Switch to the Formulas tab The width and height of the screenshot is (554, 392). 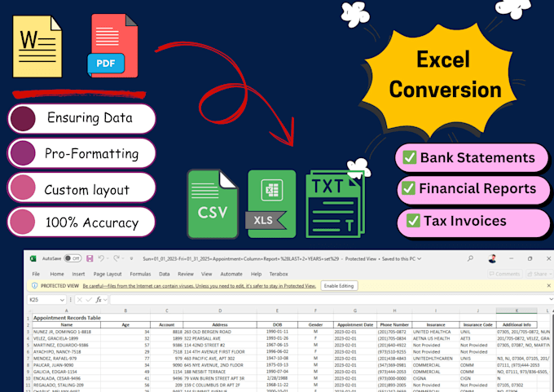click(x=140, y=274)
